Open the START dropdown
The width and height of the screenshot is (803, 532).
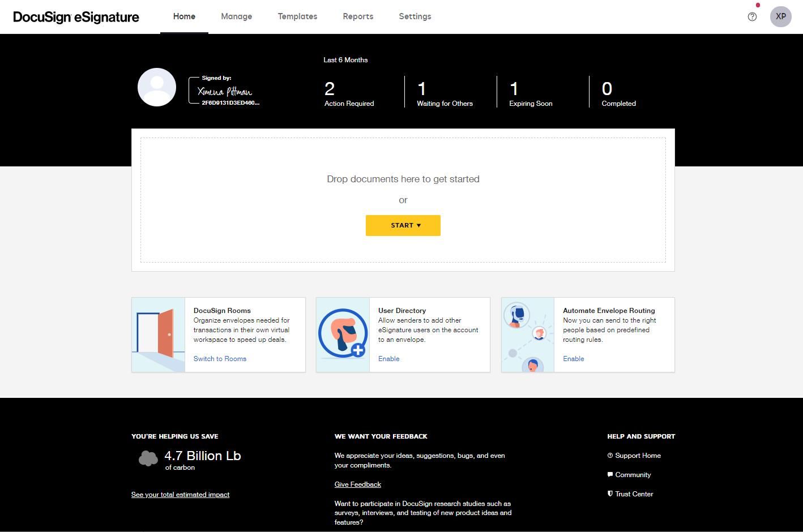coord(403,225)
